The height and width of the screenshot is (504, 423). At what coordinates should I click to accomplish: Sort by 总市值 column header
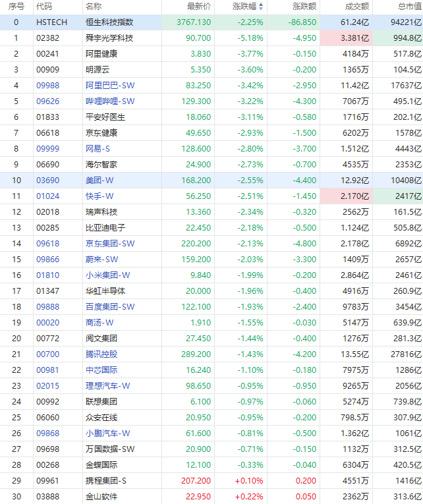pyautogui.click(x=410, y=7)
